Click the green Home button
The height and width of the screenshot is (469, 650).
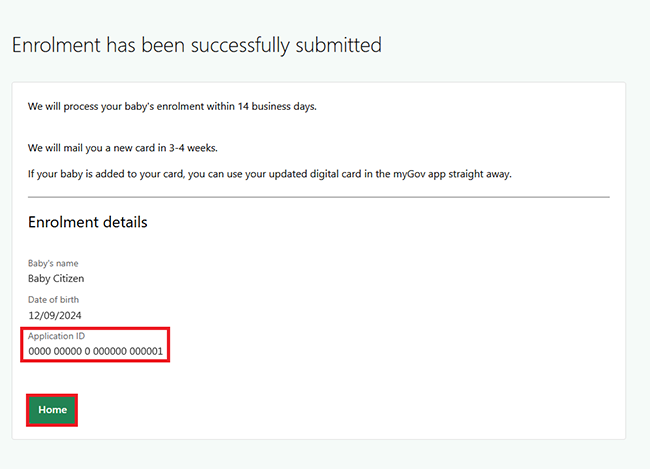point(52,410)
